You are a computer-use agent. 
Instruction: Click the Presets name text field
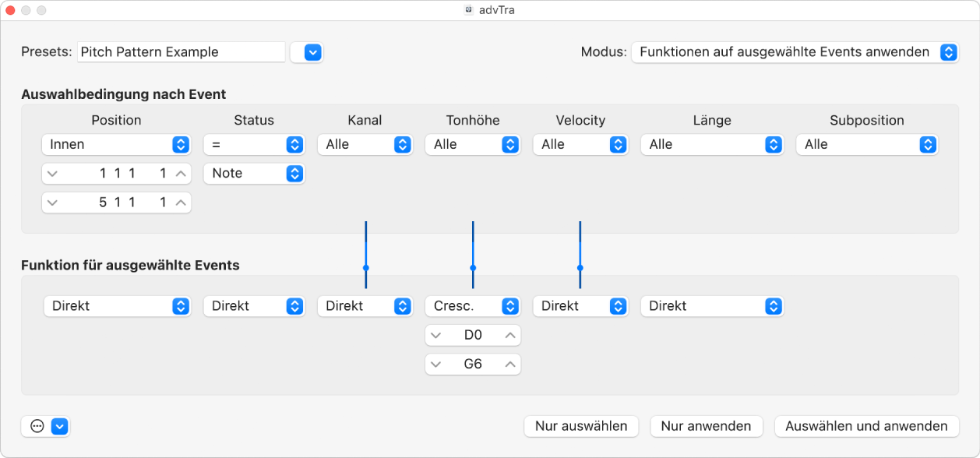181,52
